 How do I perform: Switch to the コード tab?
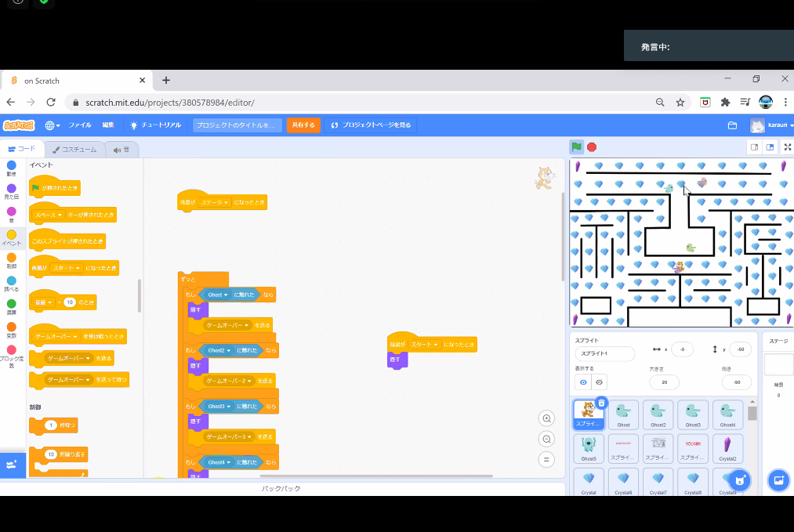pyautogui.click(x=22, y=150)
